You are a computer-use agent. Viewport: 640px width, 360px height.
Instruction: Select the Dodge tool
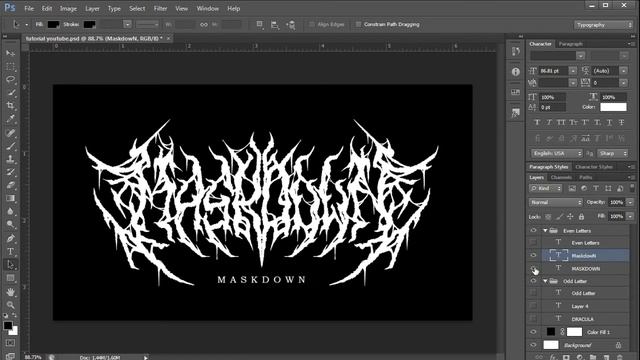tap(11, 224)
